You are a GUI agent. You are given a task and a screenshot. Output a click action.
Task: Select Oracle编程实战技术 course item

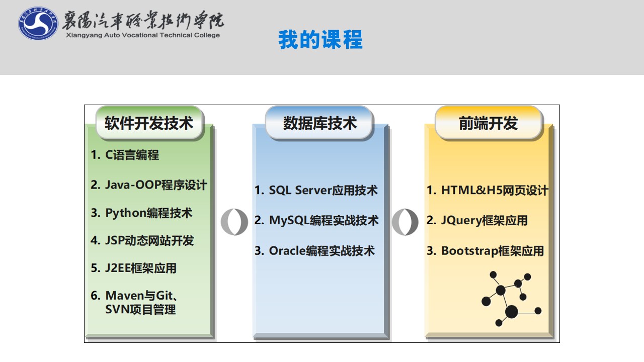pyautogui.click(x=314, y=250)
